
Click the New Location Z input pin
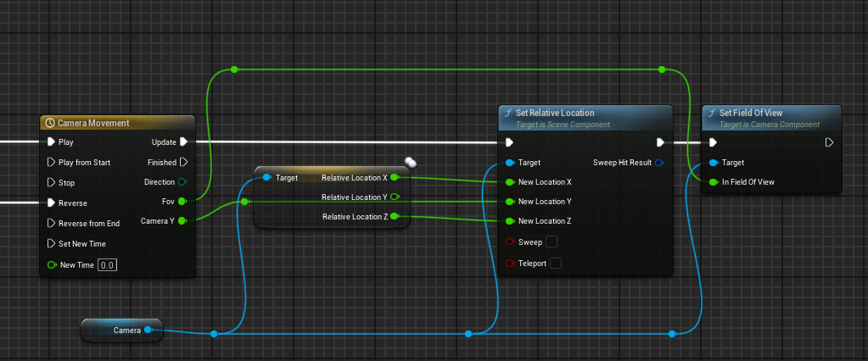[510, 221]
